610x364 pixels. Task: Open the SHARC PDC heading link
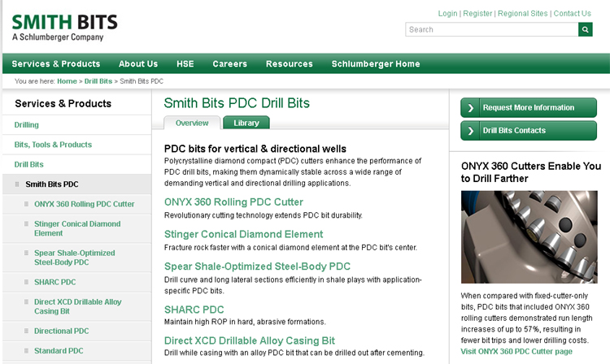(x=194, y=310)
